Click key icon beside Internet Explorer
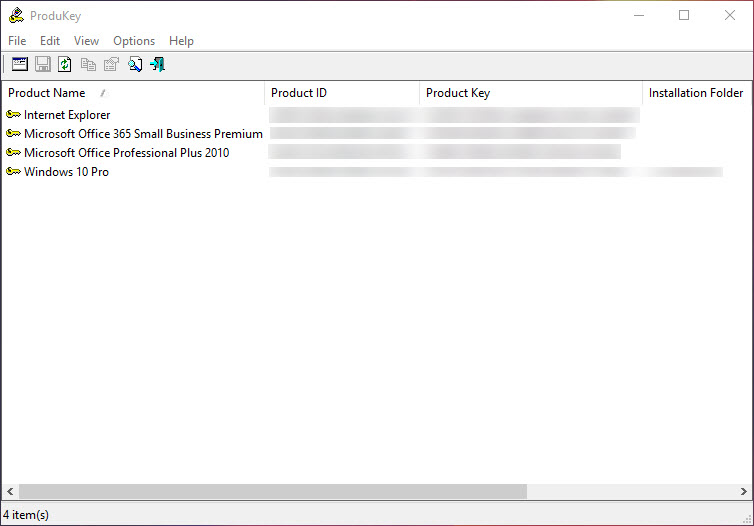This screenshot has width=754, height=526. click(13, 114)
